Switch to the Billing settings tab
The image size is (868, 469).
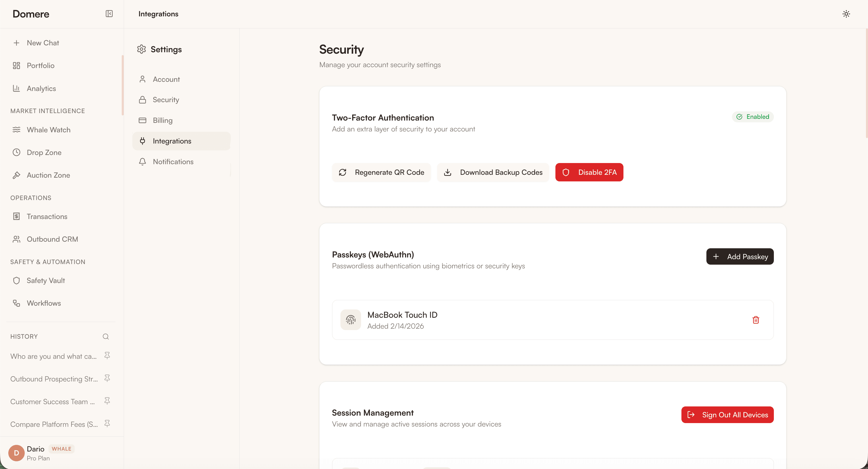click(163, 120)
